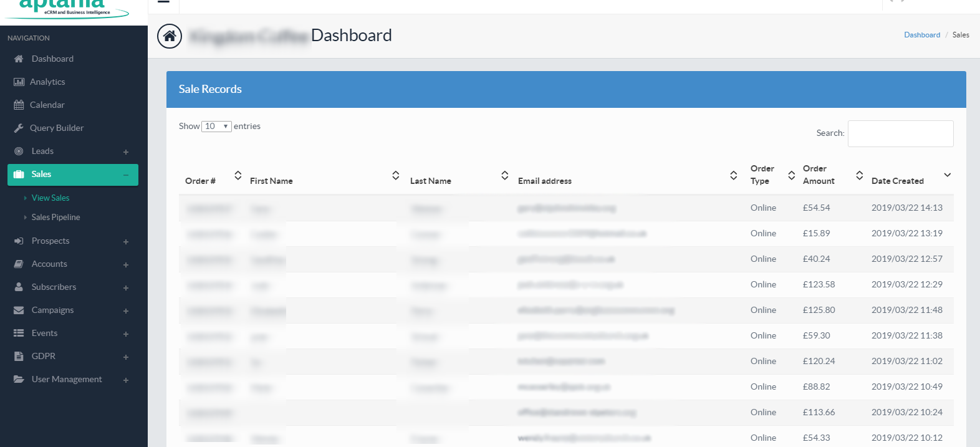Expand the Prospects submenu
Viewport: 980px width, 447px height.
(126, 241)
